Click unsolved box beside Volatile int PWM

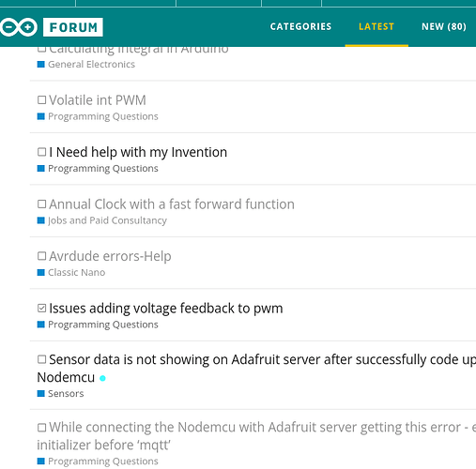(41, 100)
